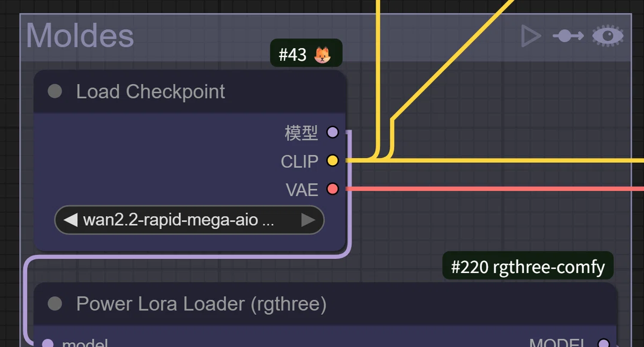The image size is (644, 347).
Task: Click the MODEL output socket on Lora Loader
Action: (x=604, y=343)
